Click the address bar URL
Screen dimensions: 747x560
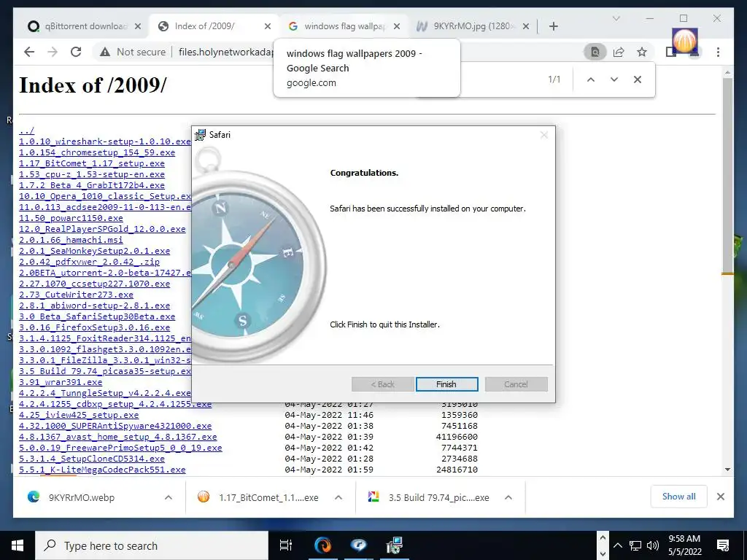[x=226, y=52]
